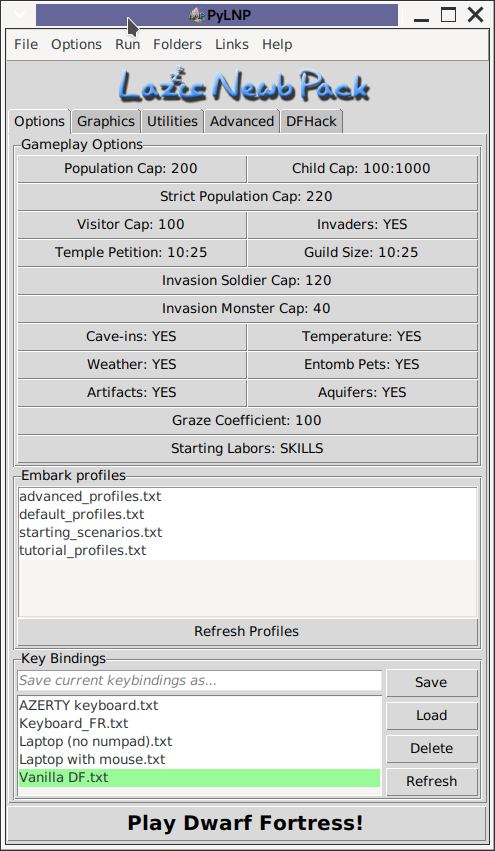The width and height of the screenshot is (495, 851).
Task: Click the Refresh keybindings button
Action: [431, 782]
